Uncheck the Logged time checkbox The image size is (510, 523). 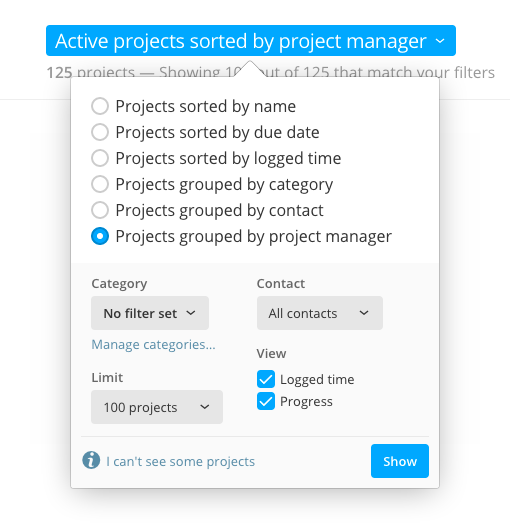266,379
